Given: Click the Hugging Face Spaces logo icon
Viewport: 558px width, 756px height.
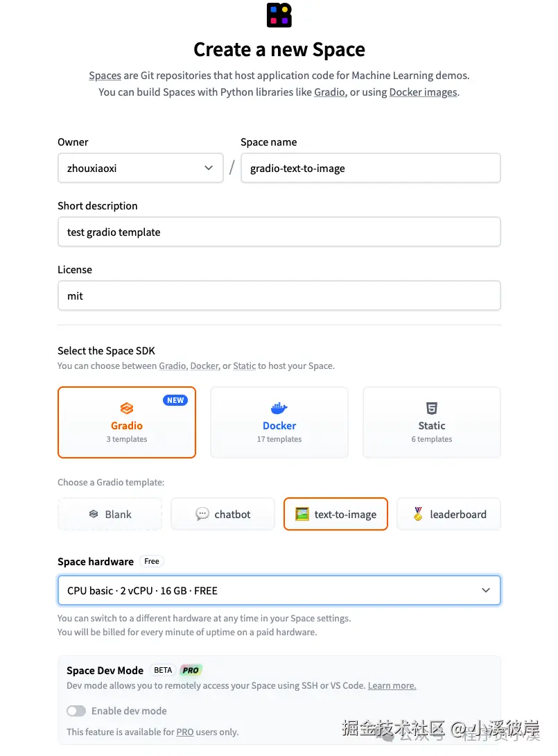Looking at the screenshot, I should click(x=279, y=15).
